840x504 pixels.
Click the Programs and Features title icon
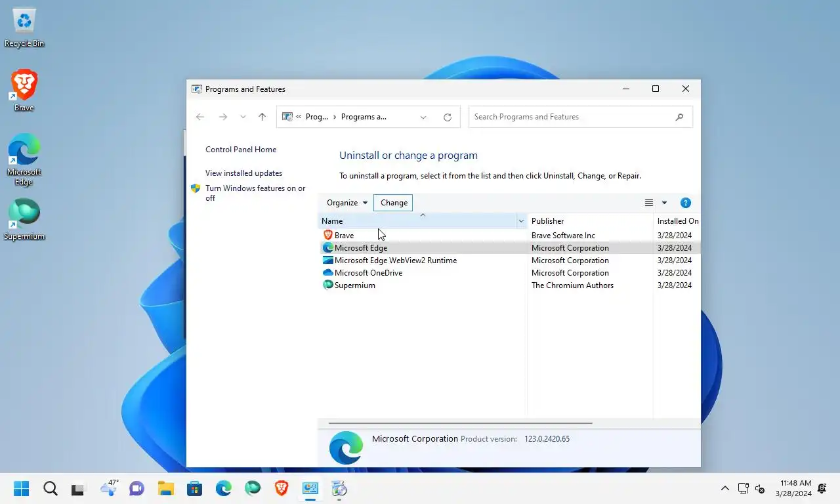[x=196, y=89]
